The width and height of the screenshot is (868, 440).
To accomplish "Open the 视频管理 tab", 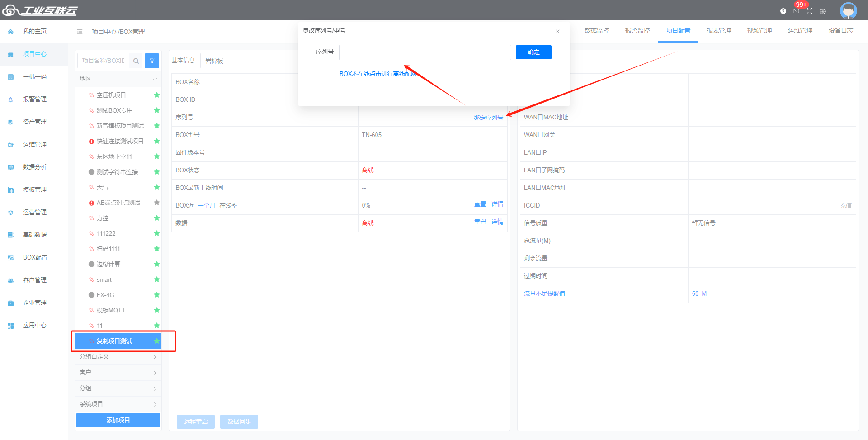I will [x=759, y=30].
